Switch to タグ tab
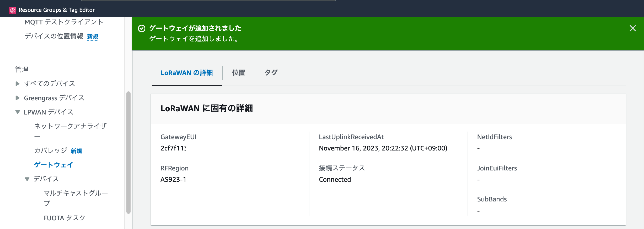This screenshot has height=229, width=644. click(x=271, y=73)
